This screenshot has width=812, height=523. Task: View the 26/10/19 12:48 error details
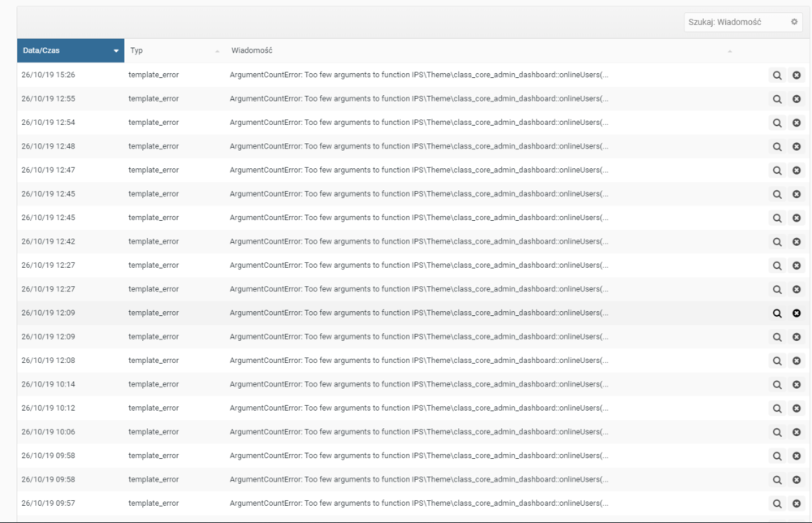coord(777,147)
